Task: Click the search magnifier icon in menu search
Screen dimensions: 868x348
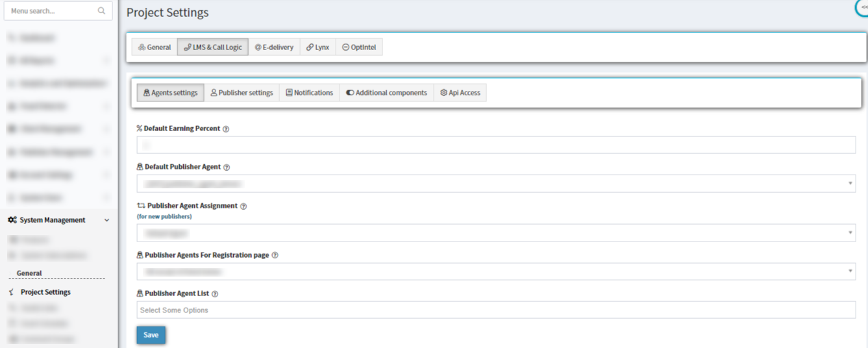Action: 101,11
